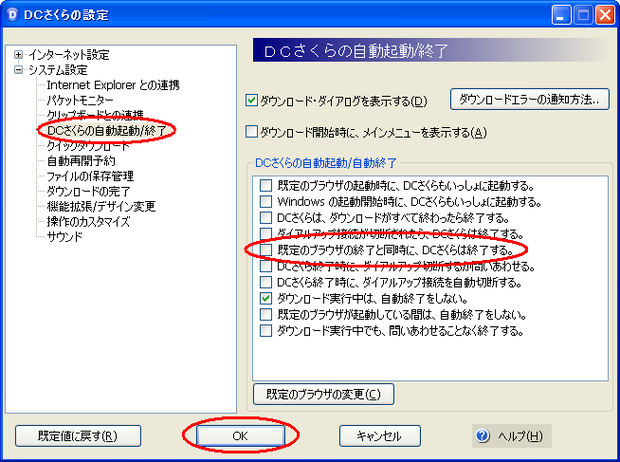Select サウンド tree item
The image size is (620, 462).
coord(65,237)
